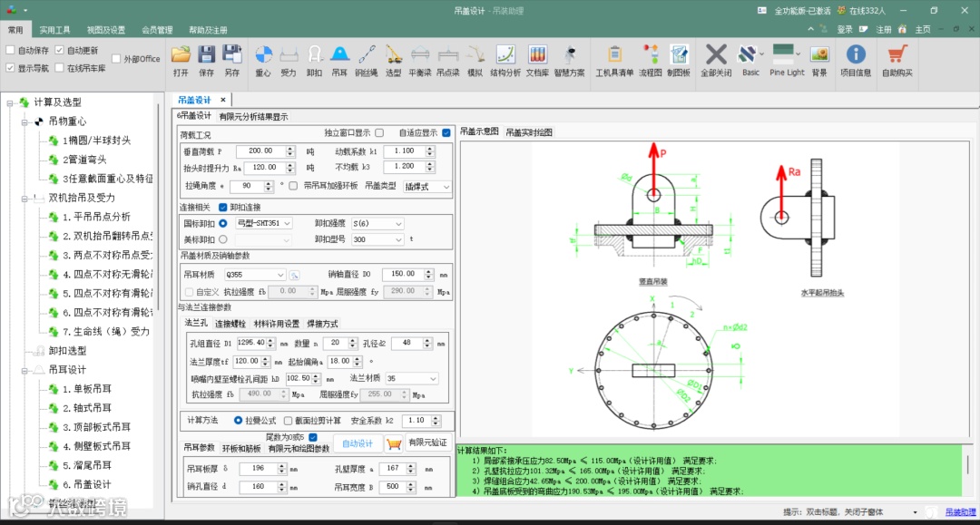Toggle the 显示导航 checkbox
Viewport: 980px width, 525px height.
(10, 67)
